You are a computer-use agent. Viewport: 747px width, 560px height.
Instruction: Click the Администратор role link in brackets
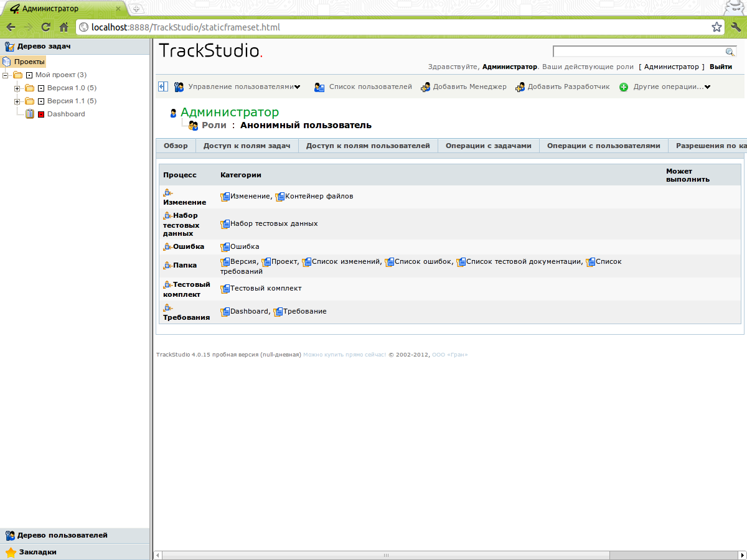tap(671, 67)
